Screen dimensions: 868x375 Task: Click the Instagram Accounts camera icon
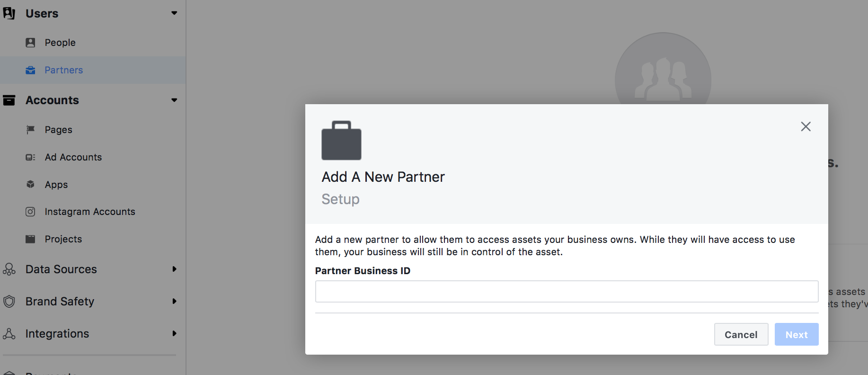pyautogui.click(x=30, y=212)
